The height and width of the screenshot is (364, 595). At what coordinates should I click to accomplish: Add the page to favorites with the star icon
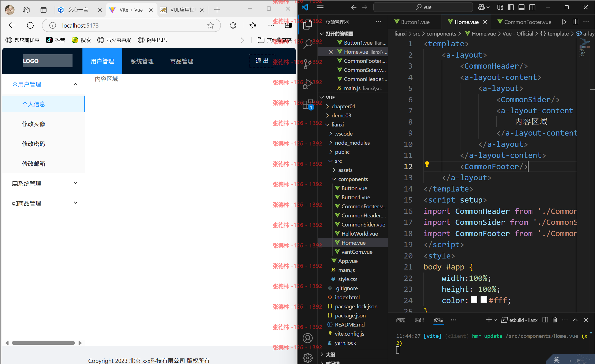coord(211,25)
